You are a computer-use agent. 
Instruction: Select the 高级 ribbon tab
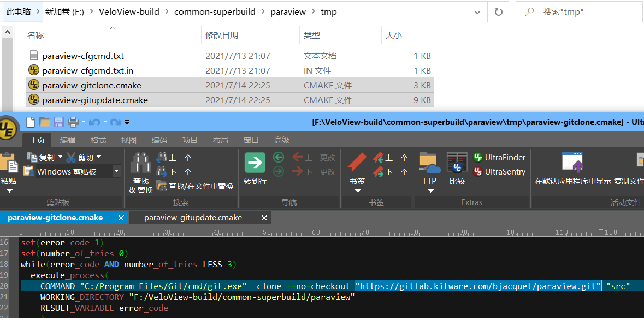282,140
